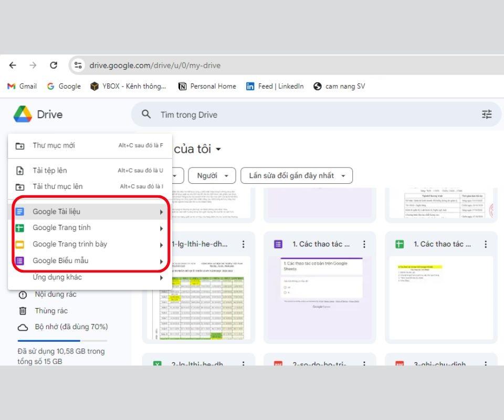Open search filter options icon in Drive
This screenshot has width=504, height=420.
click(x=487, y=114)
